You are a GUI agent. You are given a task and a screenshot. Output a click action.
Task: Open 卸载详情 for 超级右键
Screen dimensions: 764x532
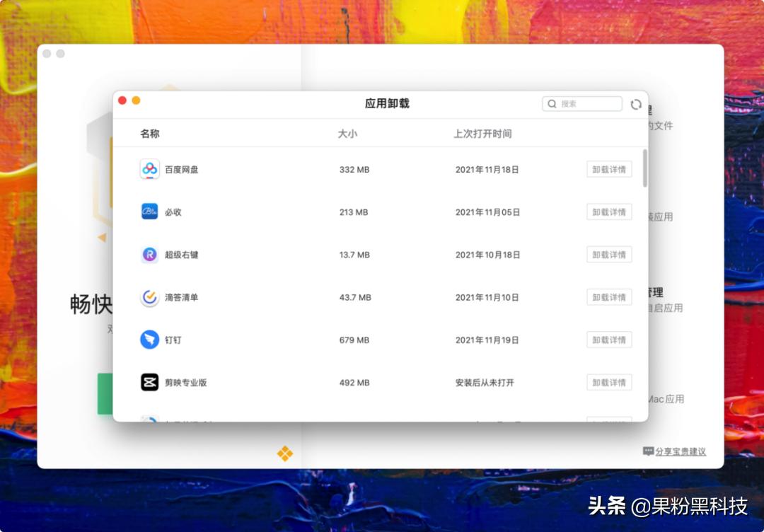pyautogui.click(x=608, y=255)
